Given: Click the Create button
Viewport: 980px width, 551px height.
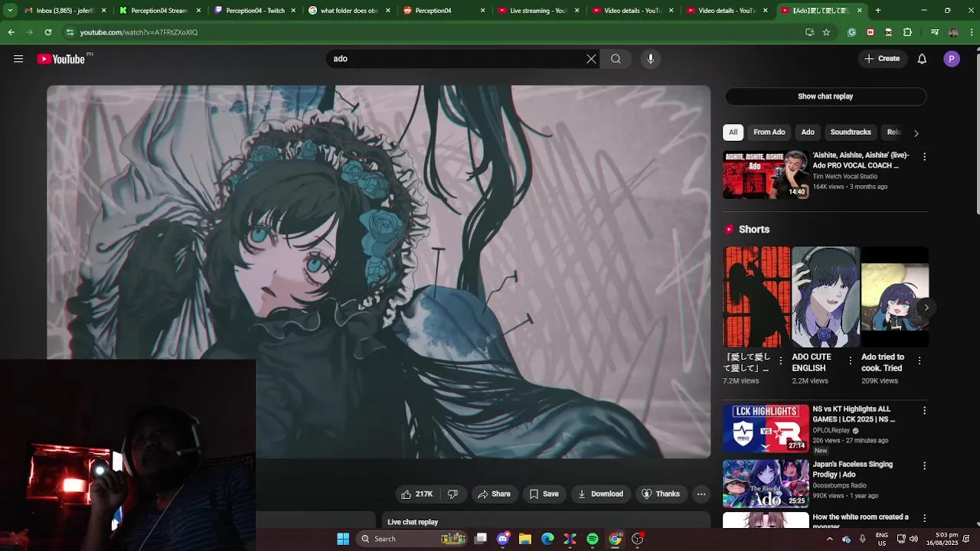Looking at the screenshot, I should point(882,59).
